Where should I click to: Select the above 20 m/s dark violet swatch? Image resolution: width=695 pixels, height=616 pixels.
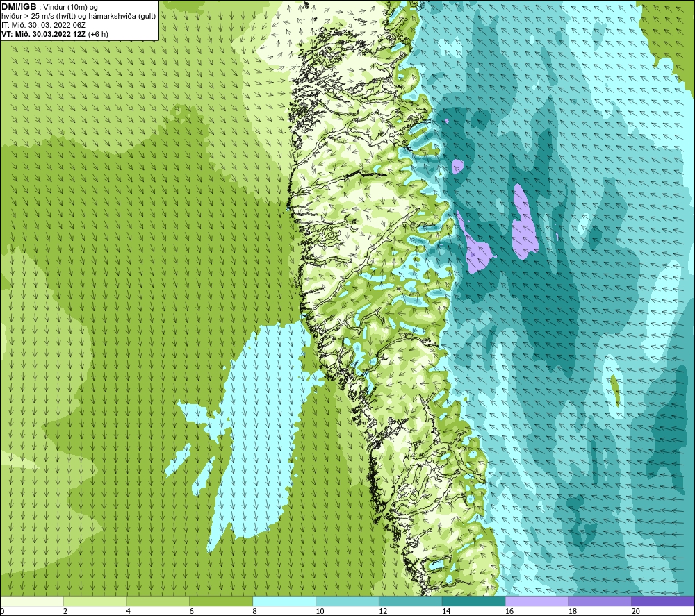coord(663,601)
